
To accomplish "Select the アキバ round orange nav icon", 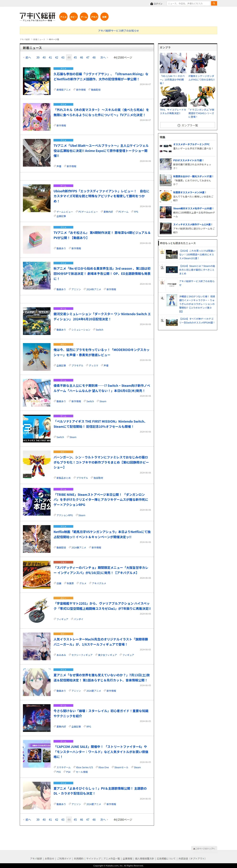I will coord(94,17).
